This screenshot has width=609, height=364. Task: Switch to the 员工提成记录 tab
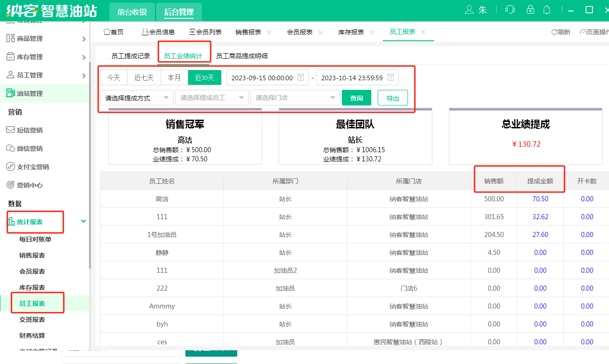(x=131, y=56)
